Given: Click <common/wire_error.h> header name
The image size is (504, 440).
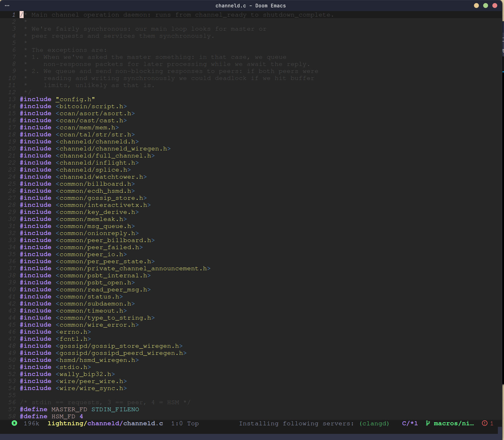Looking at the screenshot, I should point(97,325).
